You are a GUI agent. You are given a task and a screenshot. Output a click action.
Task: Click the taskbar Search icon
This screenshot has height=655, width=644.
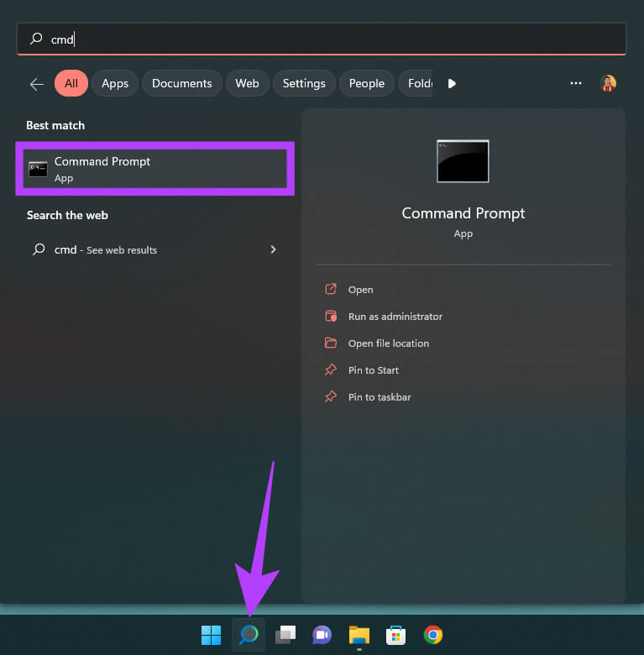tap(249, 635)
